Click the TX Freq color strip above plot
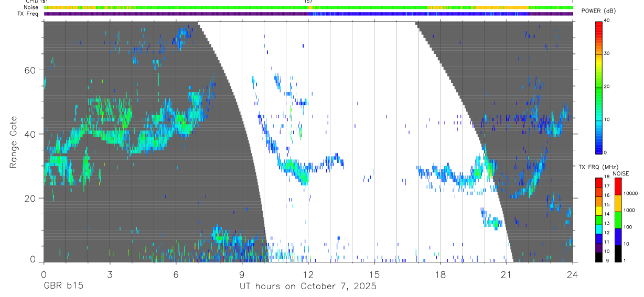This screenshot has width=644, height=297. (308, 14)
